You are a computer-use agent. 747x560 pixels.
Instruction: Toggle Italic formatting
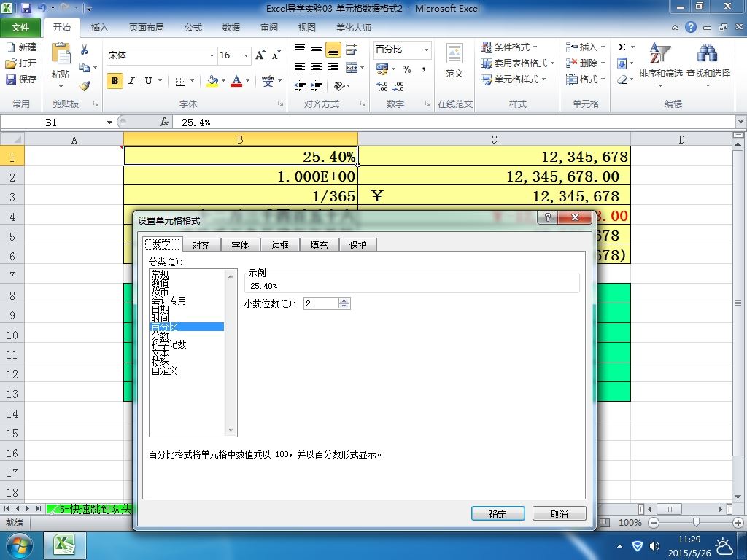point(131,81)
